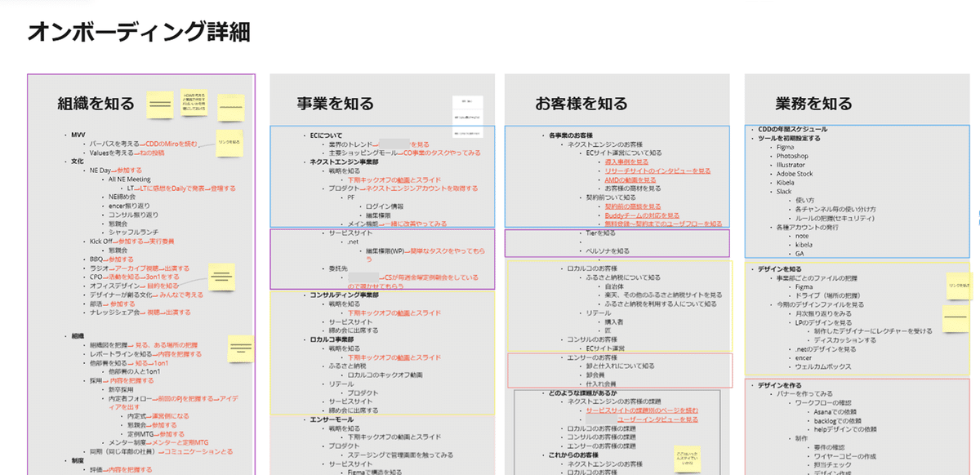Viewport: 980px width, 475px height.
Task: Click the リンクを貼る sticky in 業務を知る column
Action: [x=959, y=286]
